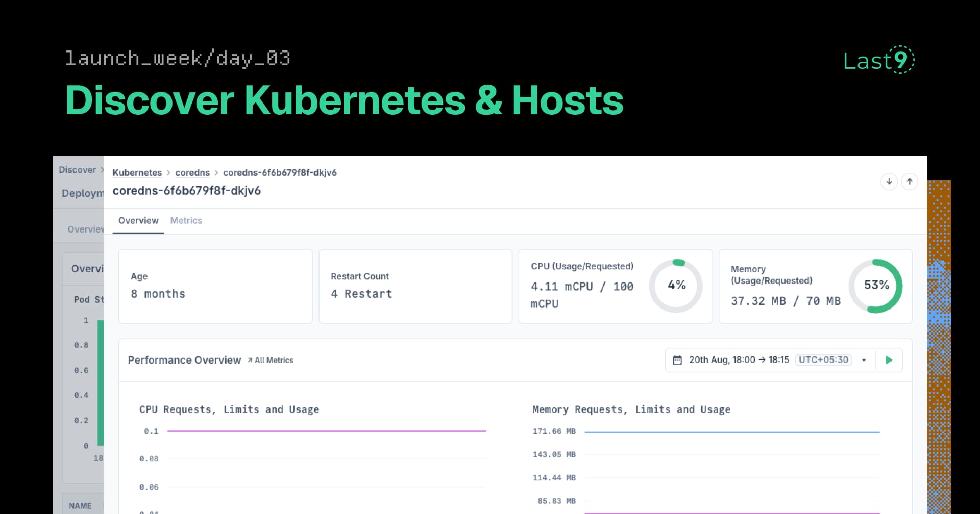Open the Kubernetes breadcrumb link
Screen dimensions: 980x514
137,172
